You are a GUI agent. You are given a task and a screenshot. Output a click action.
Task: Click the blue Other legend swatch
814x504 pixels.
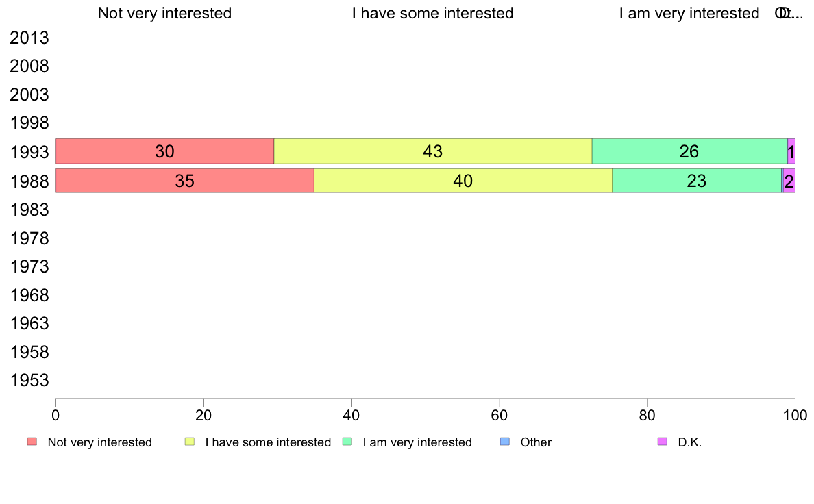coord(504,442)
